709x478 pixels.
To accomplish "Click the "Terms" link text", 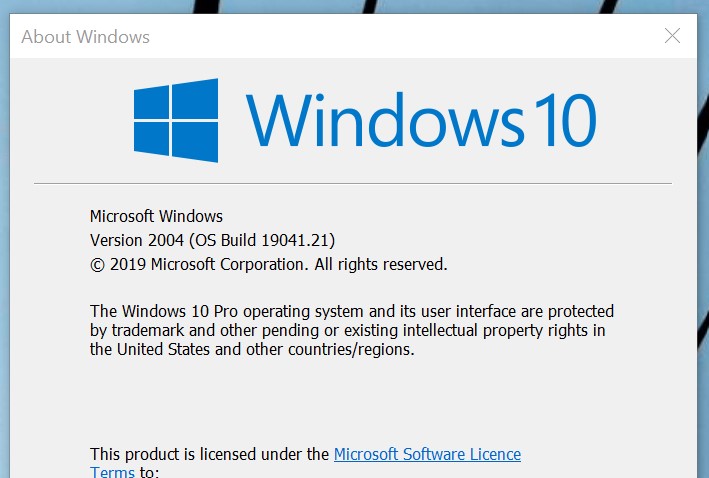I will point(112,472).
